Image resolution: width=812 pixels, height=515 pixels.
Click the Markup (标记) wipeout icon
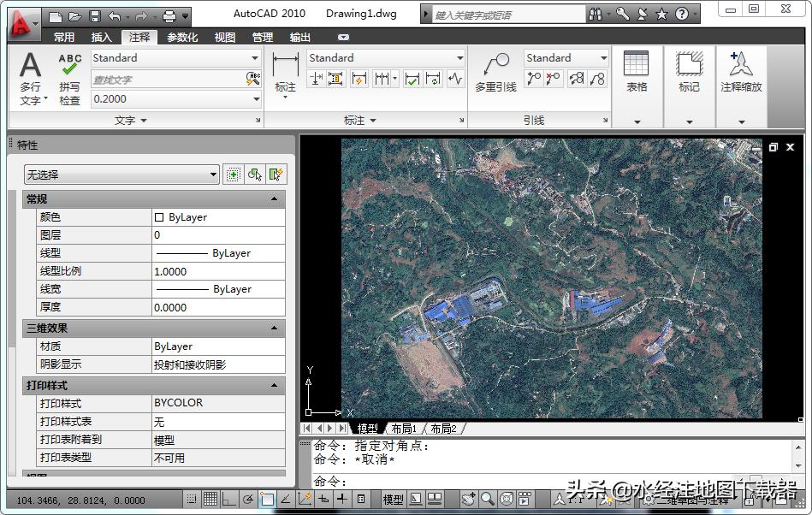coord(689,70)
